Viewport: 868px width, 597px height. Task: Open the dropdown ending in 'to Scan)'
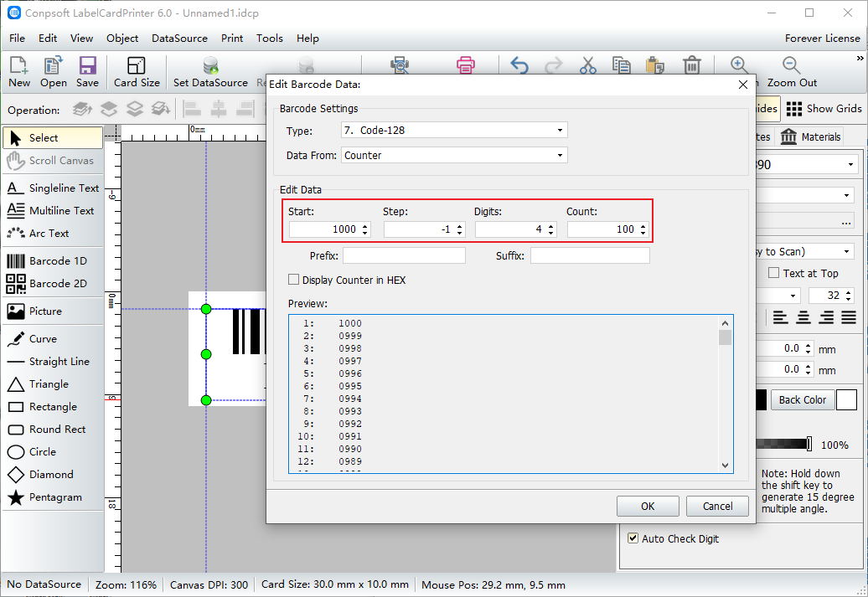click(x=846, y=252)
